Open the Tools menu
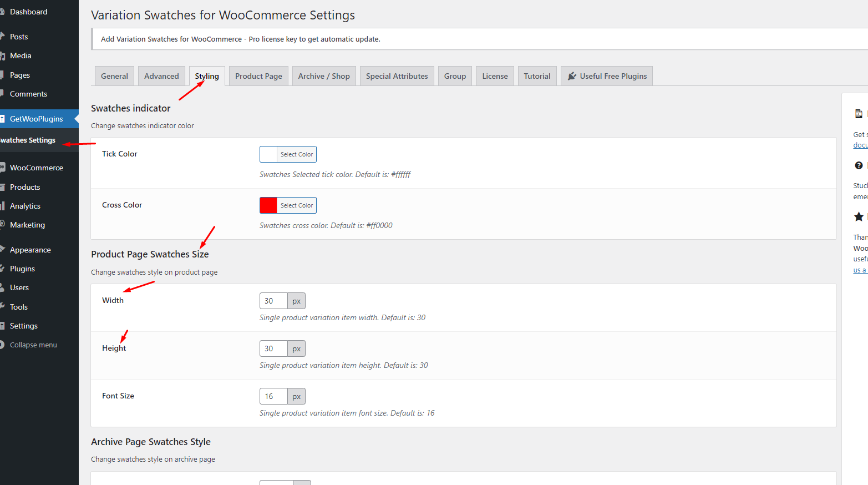 (x=19, y=307)
